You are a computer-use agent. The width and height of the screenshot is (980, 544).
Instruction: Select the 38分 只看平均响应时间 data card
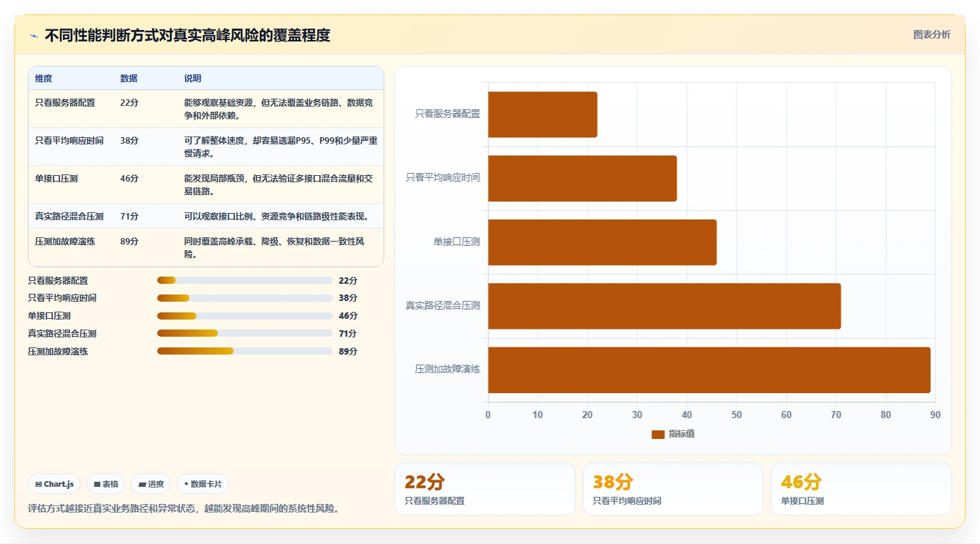[673, 489]
